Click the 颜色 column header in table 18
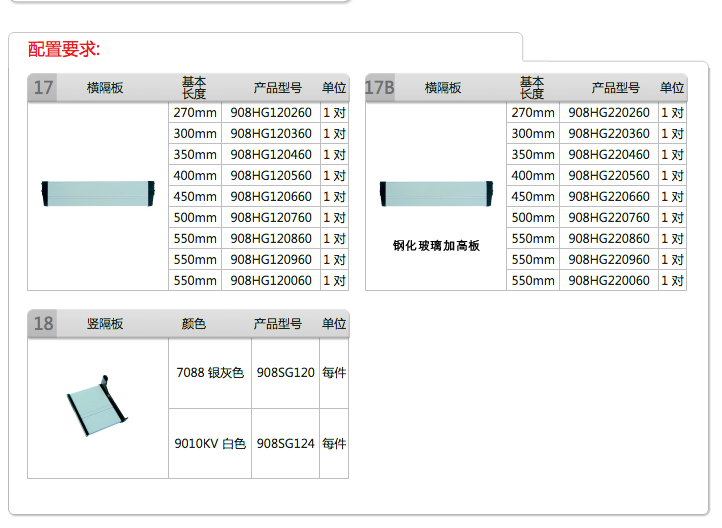Image resolution: width=722 pixels, height=528 pixels. (194, 324)
